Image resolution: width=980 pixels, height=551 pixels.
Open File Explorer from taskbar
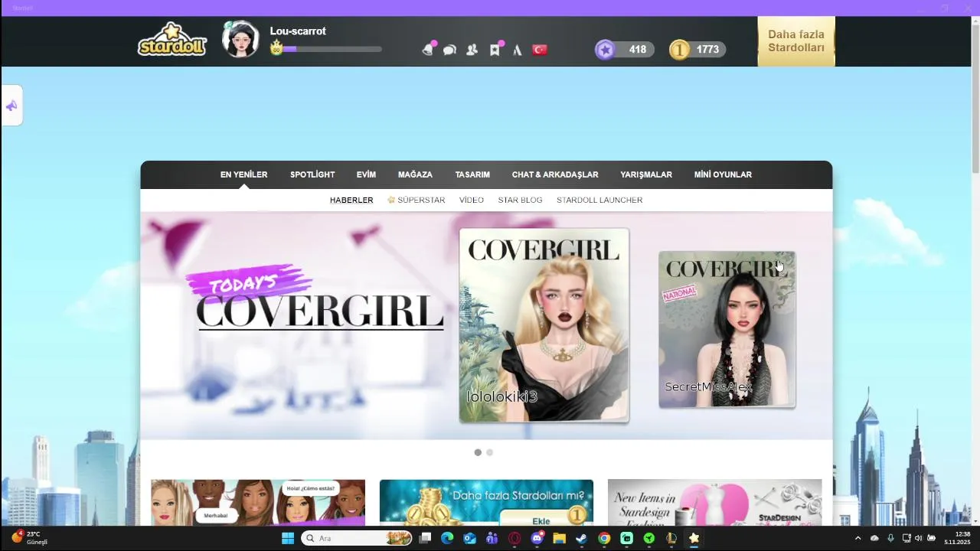click(560, 538)
